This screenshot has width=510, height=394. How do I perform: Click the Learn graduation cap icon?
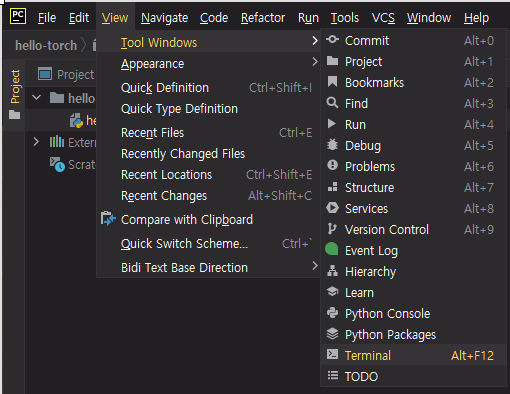332,292
